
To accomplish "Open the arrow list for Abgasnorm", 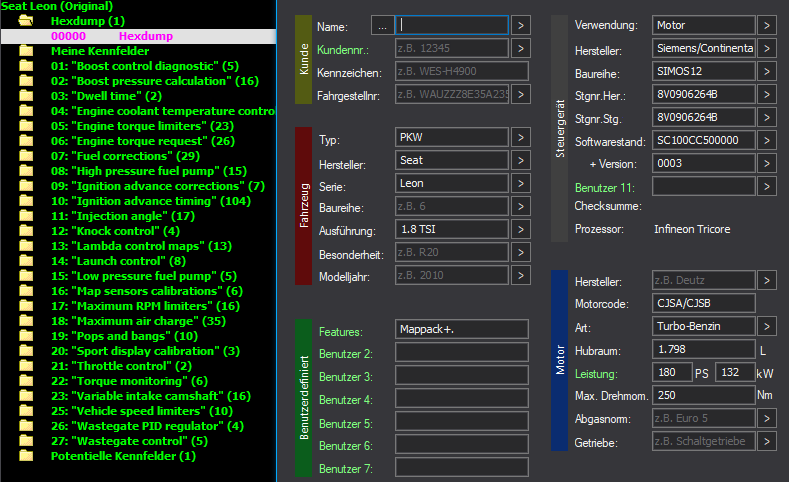I will click(x=767, y=418).
